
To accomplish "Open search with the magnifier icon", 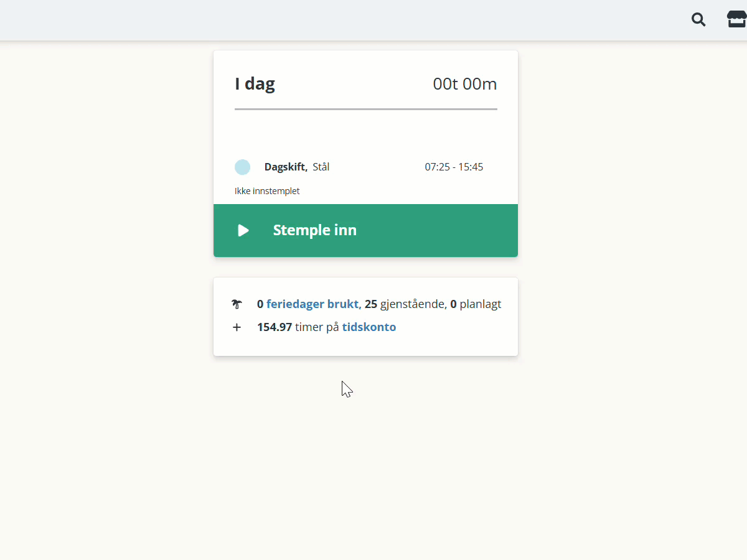I will pos(698,19).
